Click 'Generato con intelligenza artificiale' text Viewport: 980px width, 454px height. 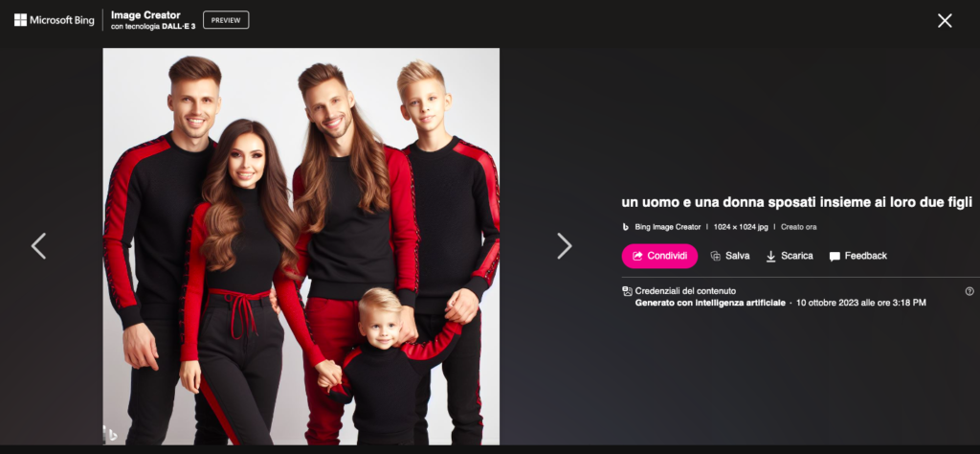[x=710, y=303]
